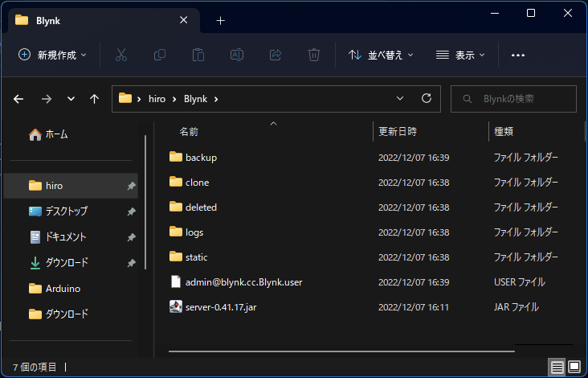Viewport: 588px width, 378px height.
Task: Click the Delete trash can icon
Action: point(314,55)
